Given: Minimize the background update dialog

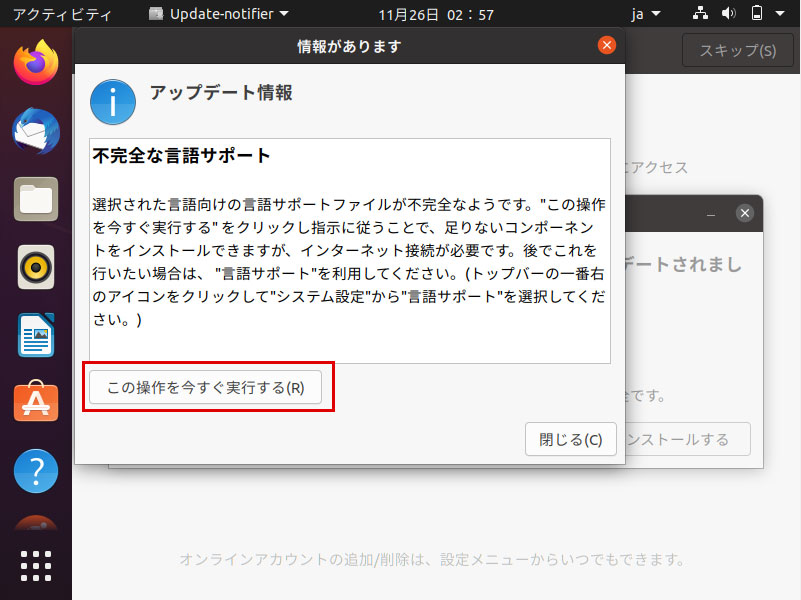Looking at the screenshot, I should coord(711,213).
